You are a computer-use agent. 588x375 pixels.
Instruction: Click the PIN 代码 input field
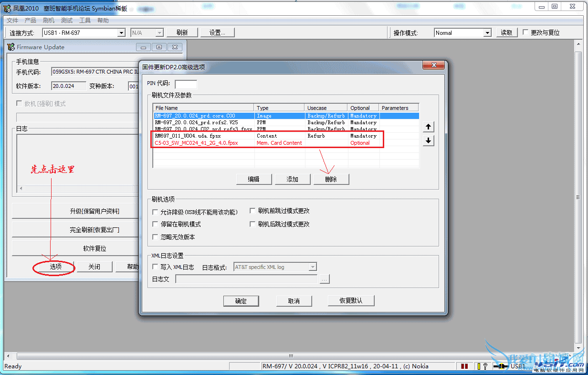186,84
